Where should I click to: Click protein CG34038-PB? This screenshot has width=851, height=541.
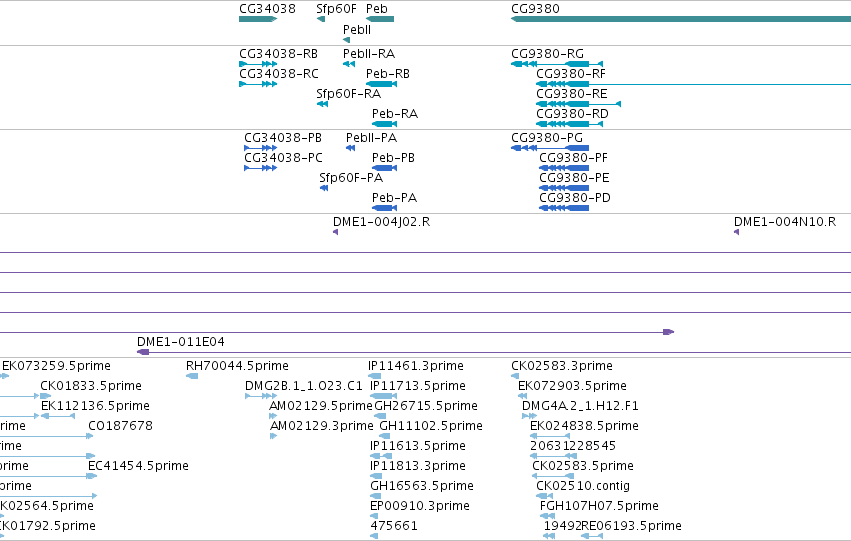coord(261,148)
